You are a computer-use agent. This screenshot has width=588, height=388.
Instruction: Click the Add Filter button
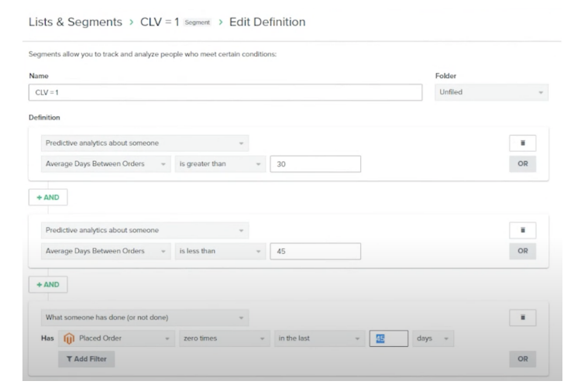(86, 359)
